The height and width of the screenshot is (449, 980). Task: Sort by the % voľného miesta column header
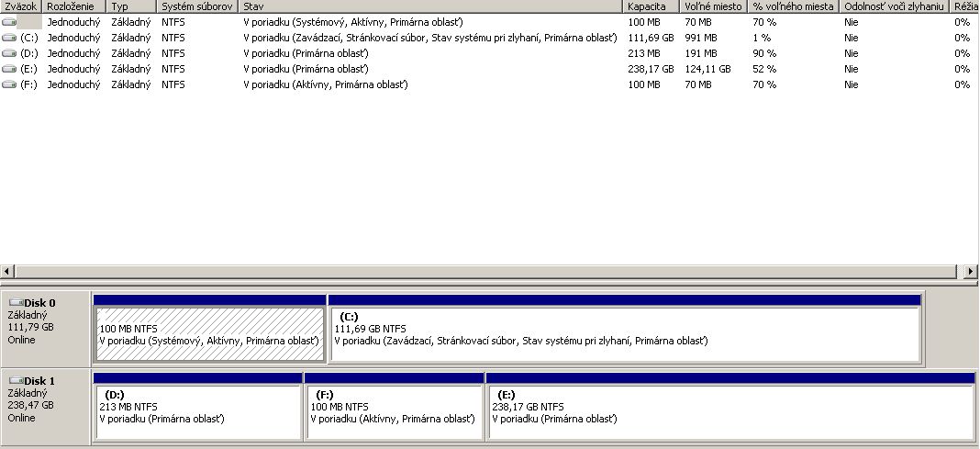point(793,6)
